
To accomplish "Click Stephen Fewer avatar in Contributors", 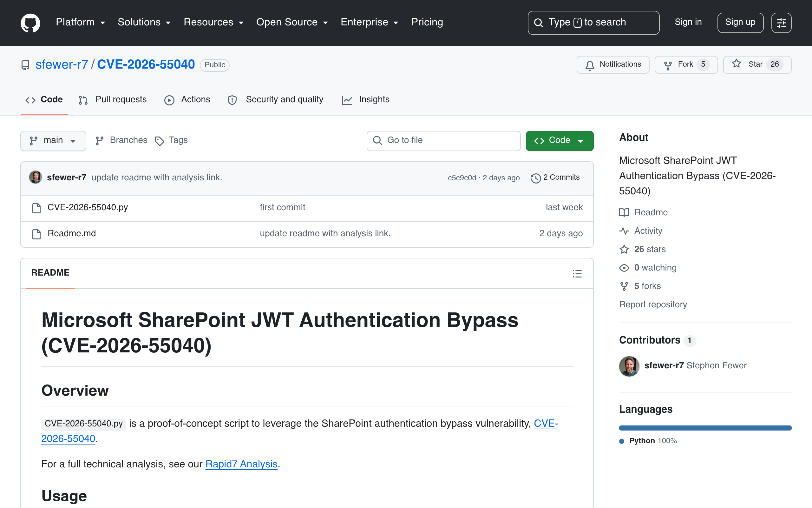I will pos(629,366).
